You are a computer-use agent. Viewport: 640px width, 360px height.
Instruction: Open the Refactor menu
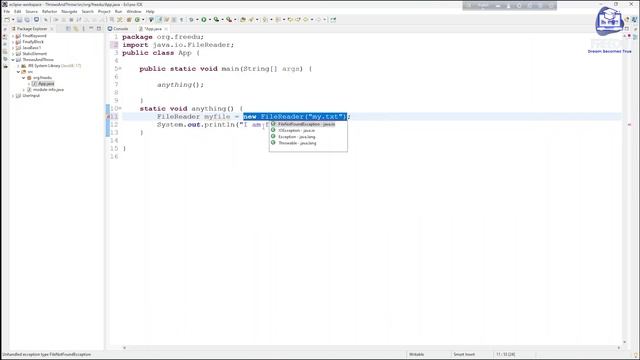[49, 11]
